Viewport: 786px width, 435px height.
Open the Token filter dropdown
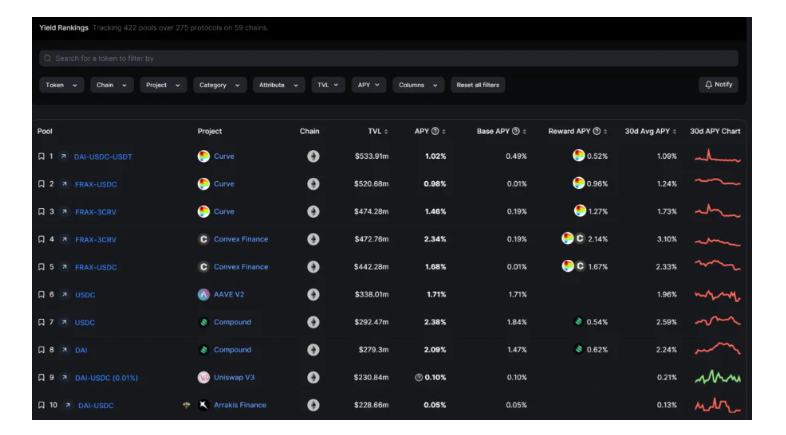[x=61, y=85]
